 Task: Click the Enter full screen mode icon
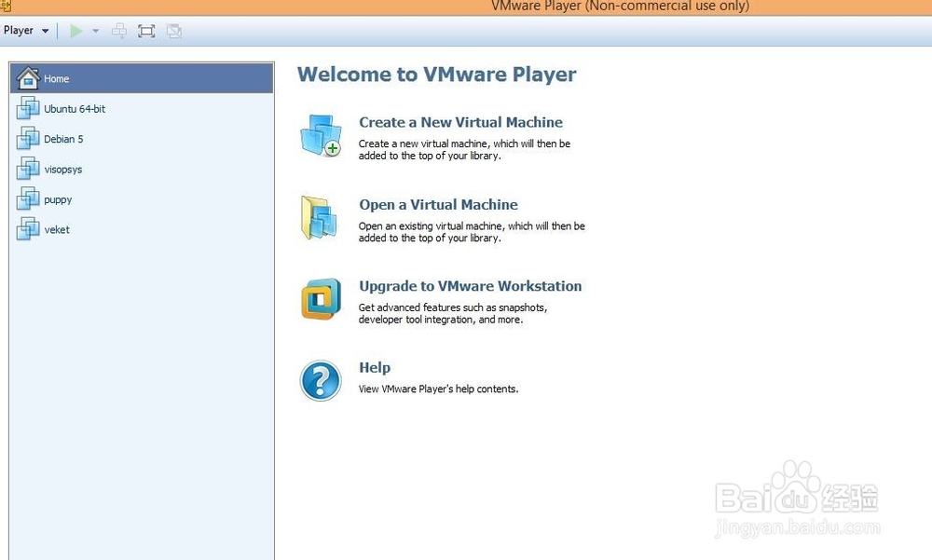(x=146, y=31)
